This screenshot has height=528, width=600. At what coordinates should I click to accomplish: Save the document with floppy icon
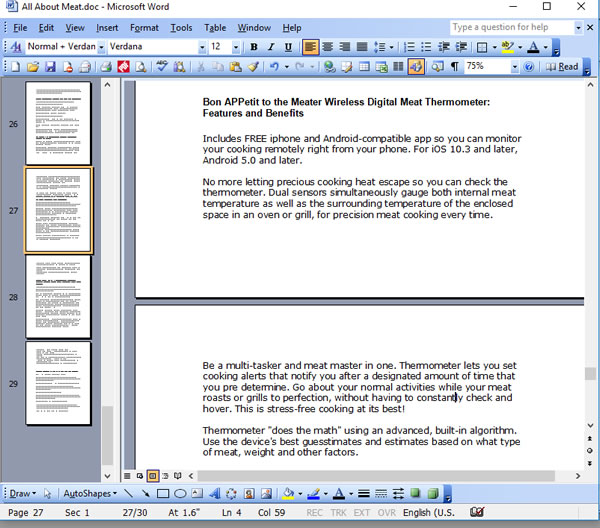(x=51, y=67)
